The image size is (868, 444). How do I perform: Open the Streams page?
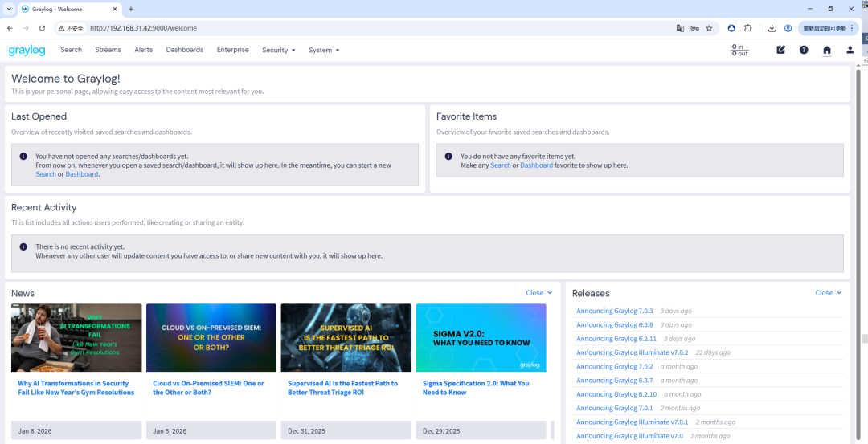click(108, 50)
